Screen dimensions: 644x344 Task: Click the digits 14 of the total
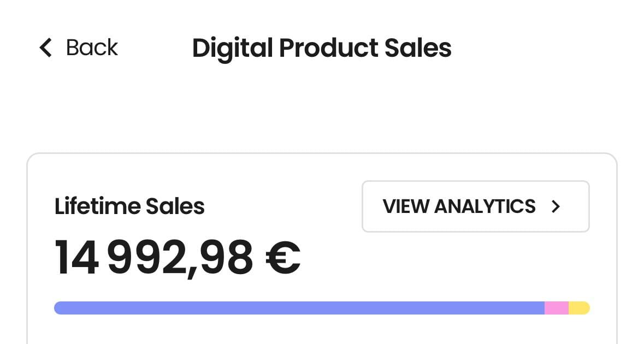click(x=77, y=257)
